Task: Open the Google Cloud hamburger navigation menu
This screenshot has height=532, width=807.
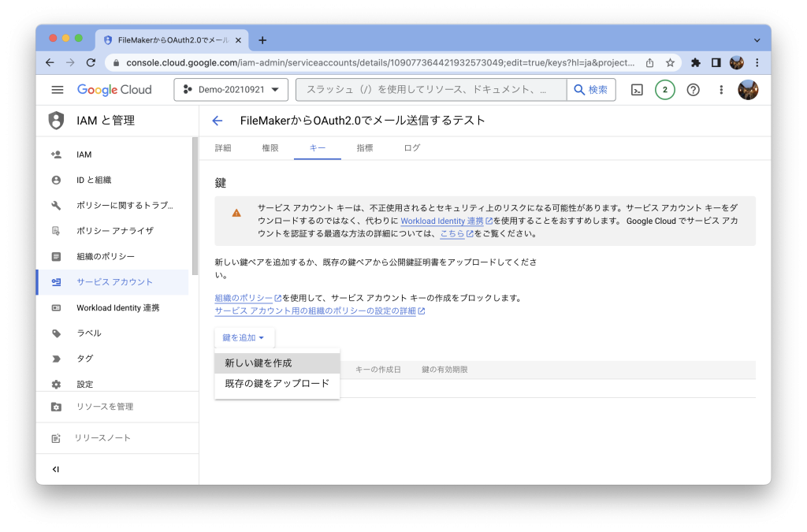Action: point(57,90)
